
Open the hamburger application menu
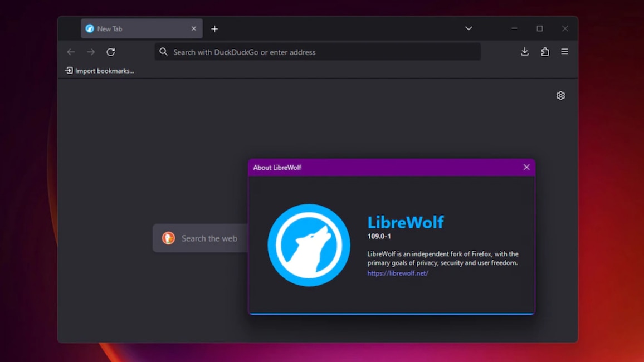coord(565,52)
